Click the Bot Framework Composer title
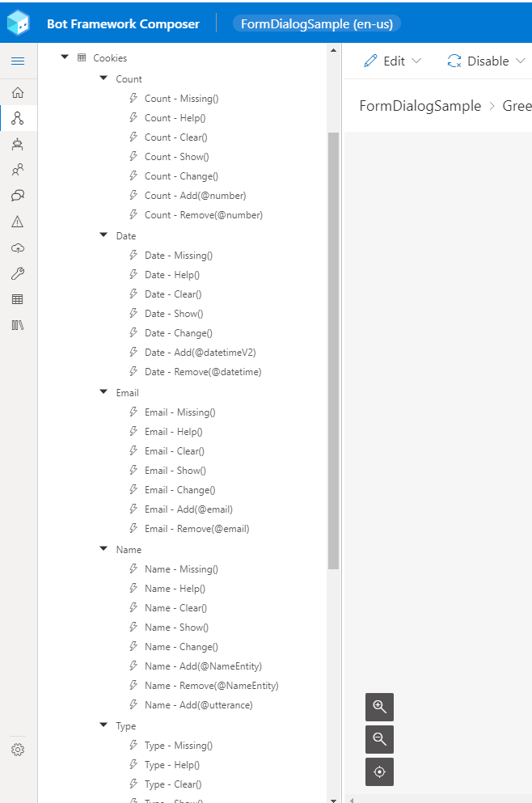The height and width of the screenshot is (803, 532). (124, 24)
